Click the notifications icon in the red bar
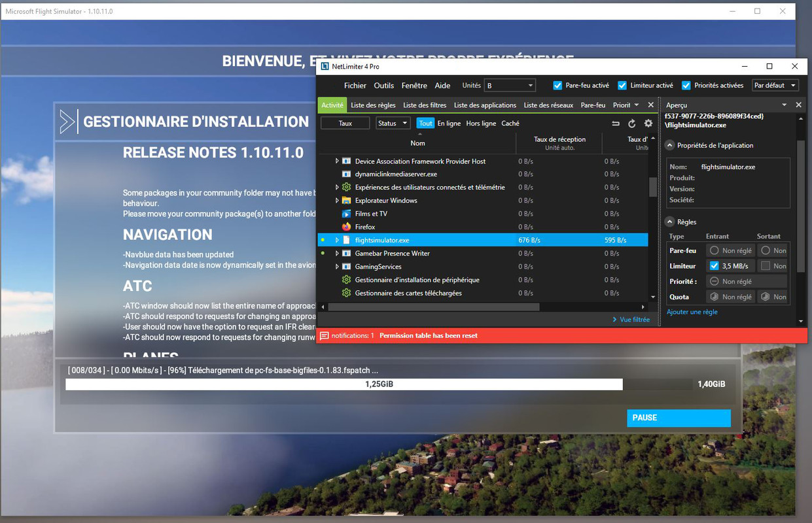 point(324,335)
